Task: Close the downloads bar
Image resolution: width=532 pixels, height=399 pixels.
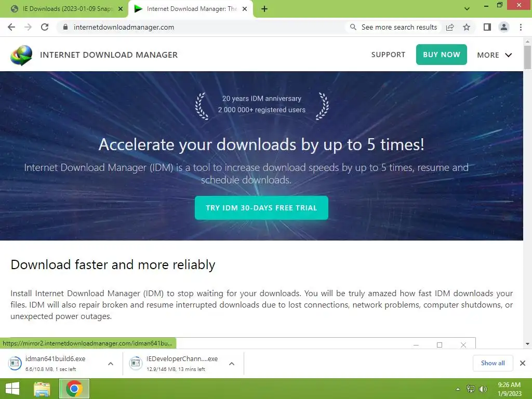Action: [523, 363]
